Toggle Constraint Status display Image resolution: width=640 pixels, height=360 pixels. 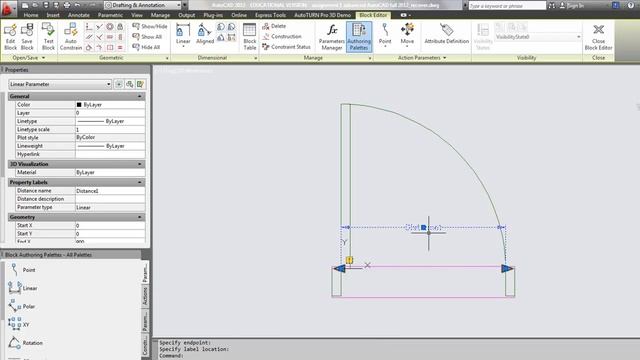[x=286, y=47]
